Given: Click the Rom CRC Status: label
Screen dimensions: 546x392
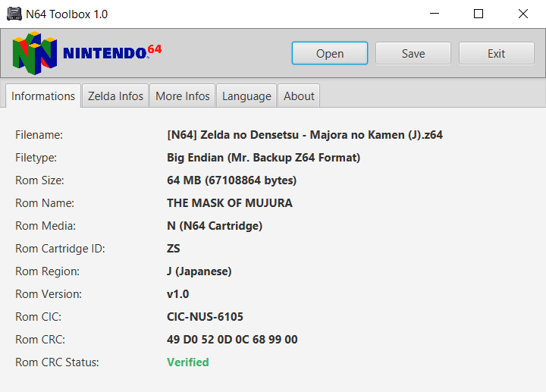Looking at the screenshot, I should tap(57, 362).
